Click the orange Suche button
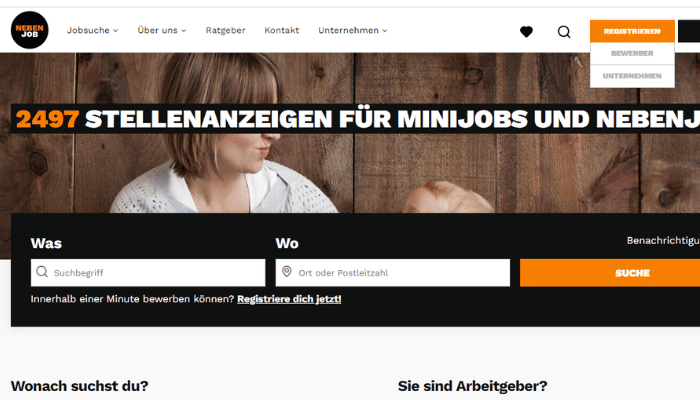This screenshot has height=400, width=700. point(610,273)
